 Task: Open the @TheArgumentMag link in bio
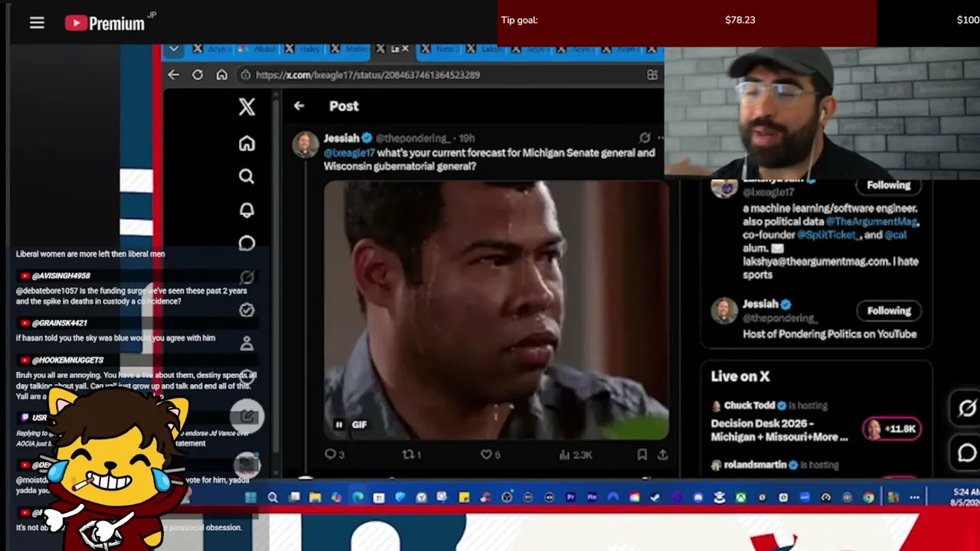(872, 222)
